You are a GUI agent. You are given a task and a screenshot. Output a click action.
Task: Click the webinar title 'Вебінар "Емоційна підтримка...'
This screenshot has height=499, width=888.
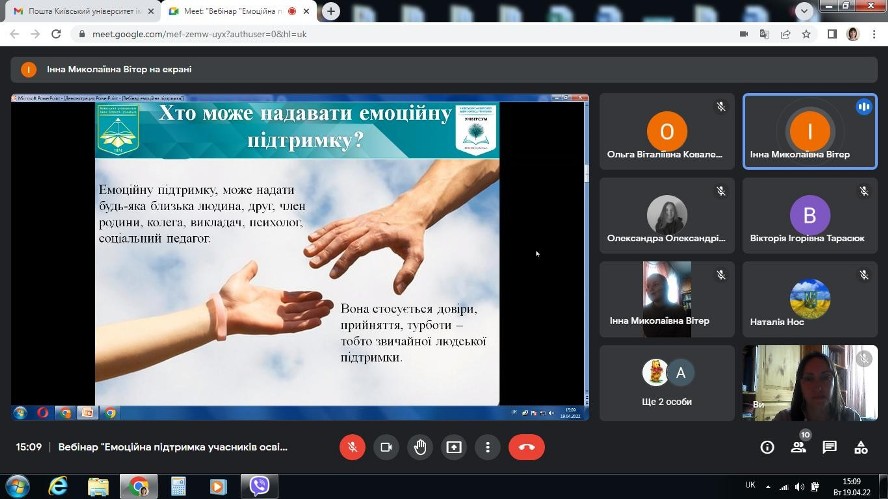[x=173, y=447]
